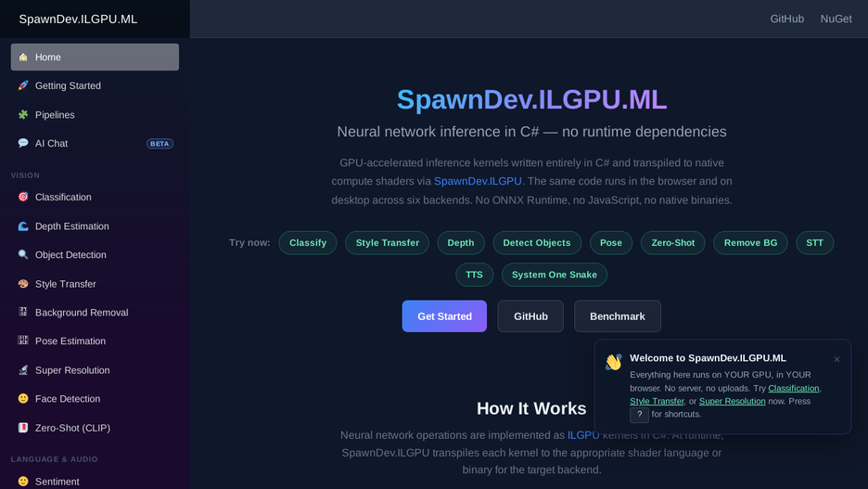
Task: Click the Background Removal icon
Action: (22, 312)
